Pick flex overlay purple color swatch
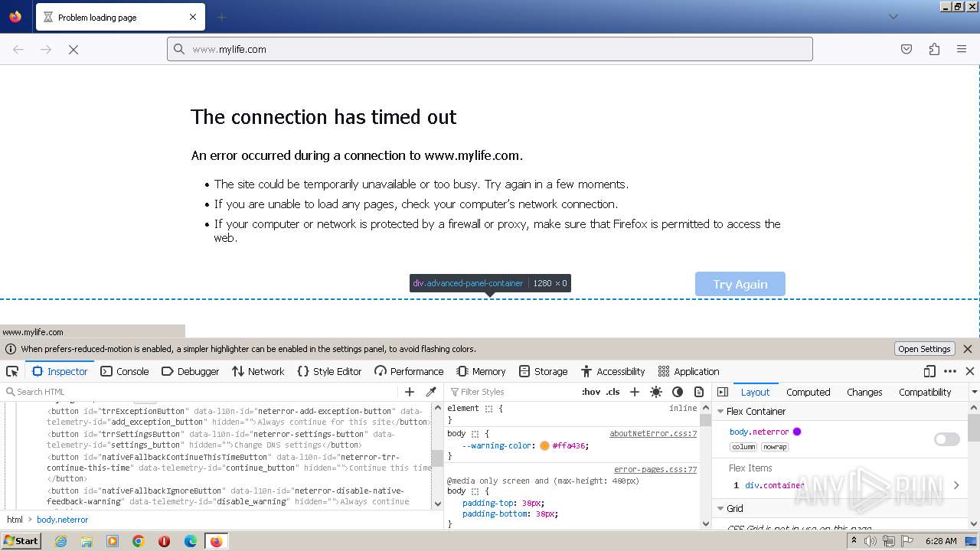 point(797,432)
